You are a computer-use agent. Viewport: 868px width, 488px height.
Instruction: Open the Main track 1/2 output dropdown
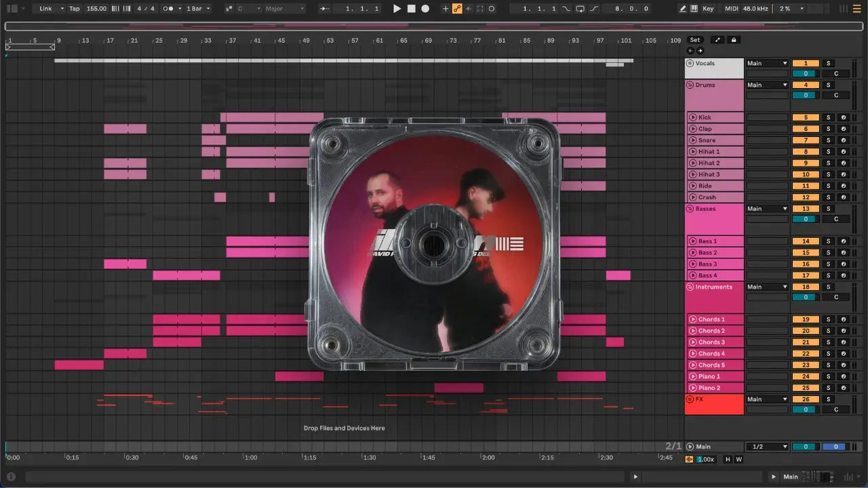click(767, 447)
